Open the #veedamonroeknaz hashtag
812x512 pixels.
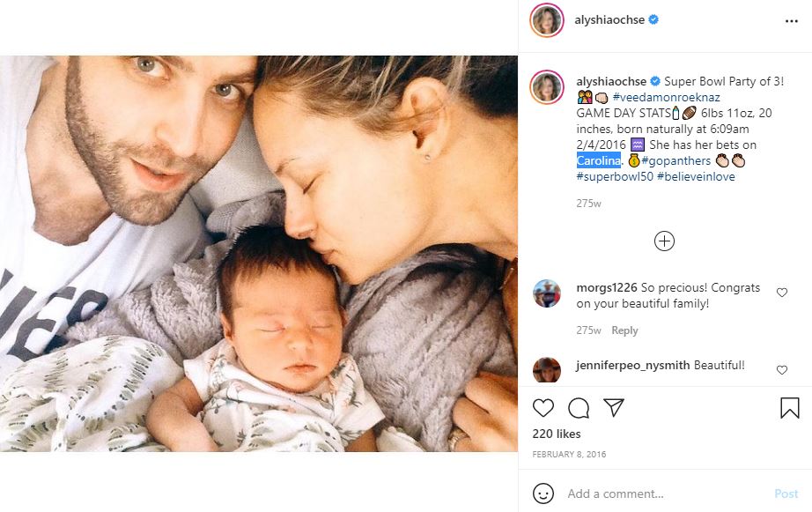666,97
